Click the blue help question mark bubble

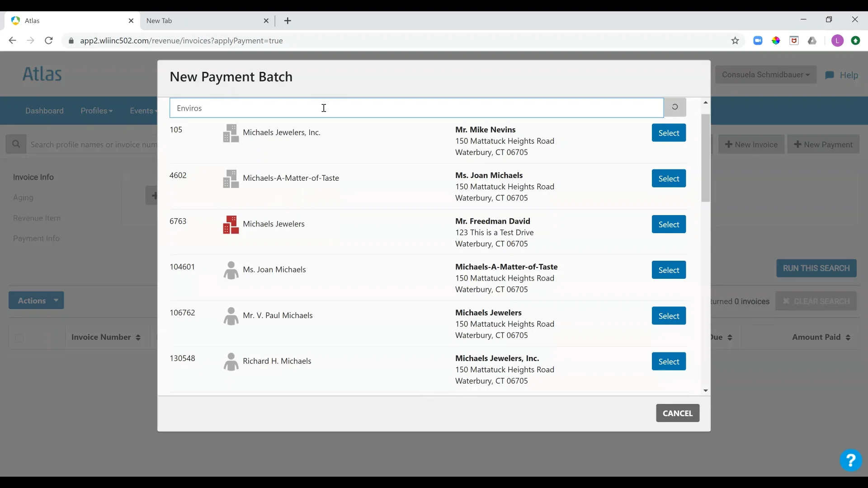pos(850,461)
